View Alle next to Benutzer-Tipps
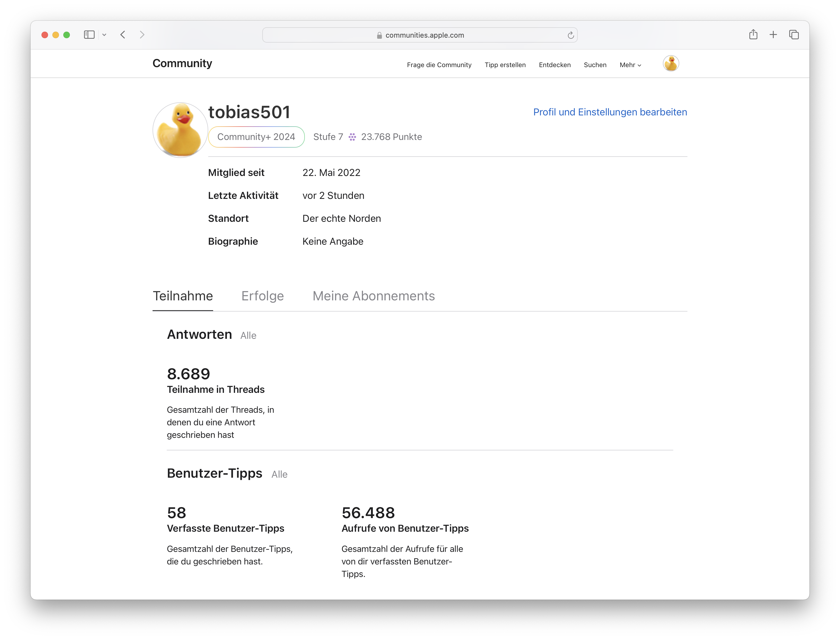Viewport: 840px width, 640px height. 279,474
